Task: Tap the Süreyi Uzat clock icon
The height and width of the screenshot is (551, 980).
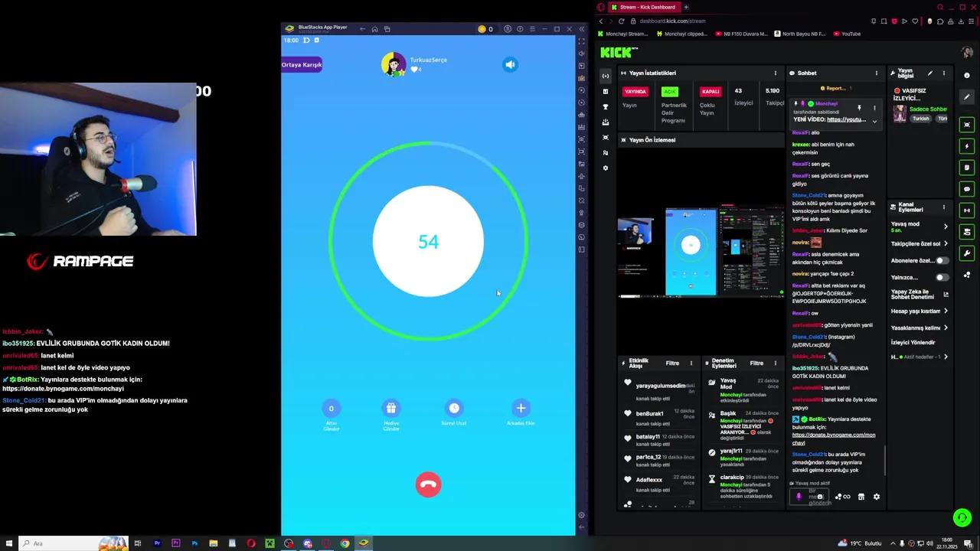Action: [x=454, y=408]
